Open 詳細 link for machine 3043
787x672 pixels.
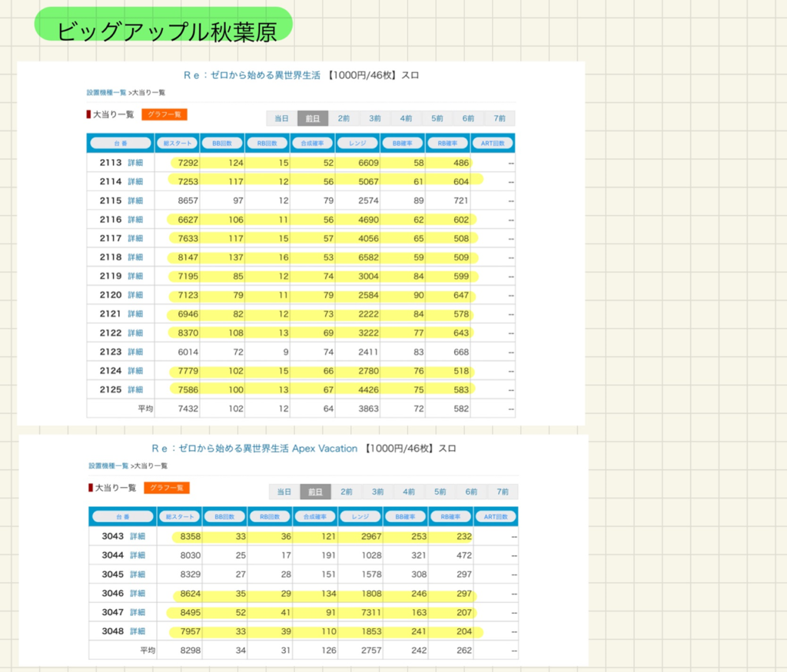click(138, 536)
